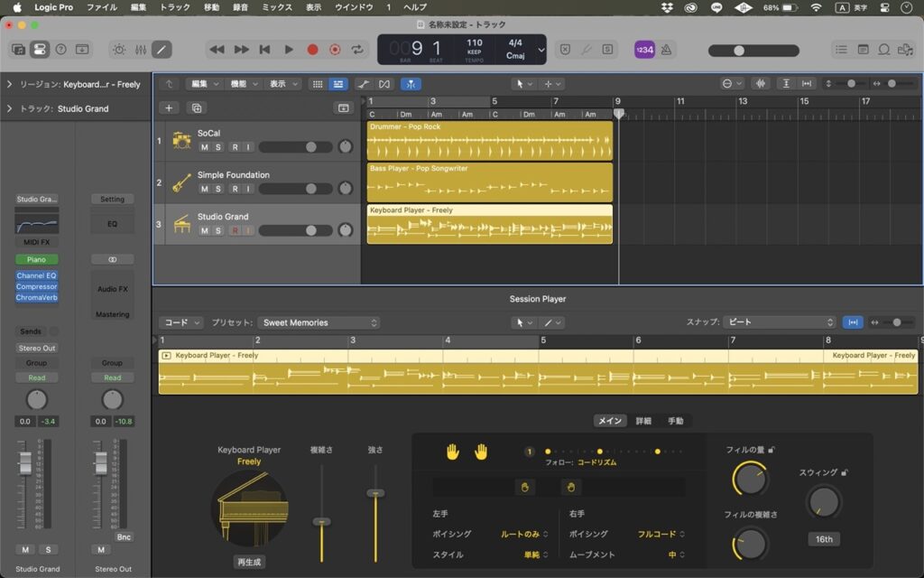Click the duplicate track icon
924x578 pixels.
point(196,108)
